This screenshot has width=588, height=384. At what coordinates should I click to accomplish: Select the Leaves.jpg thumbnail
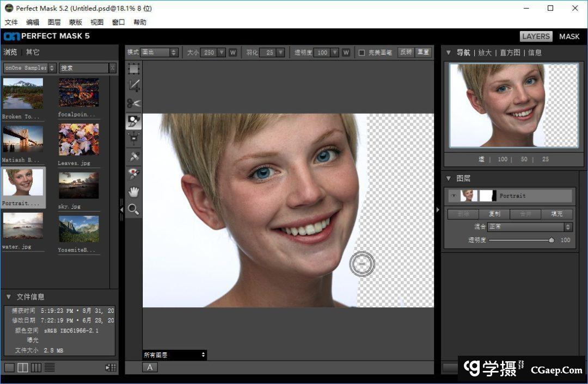click(79, 140)
